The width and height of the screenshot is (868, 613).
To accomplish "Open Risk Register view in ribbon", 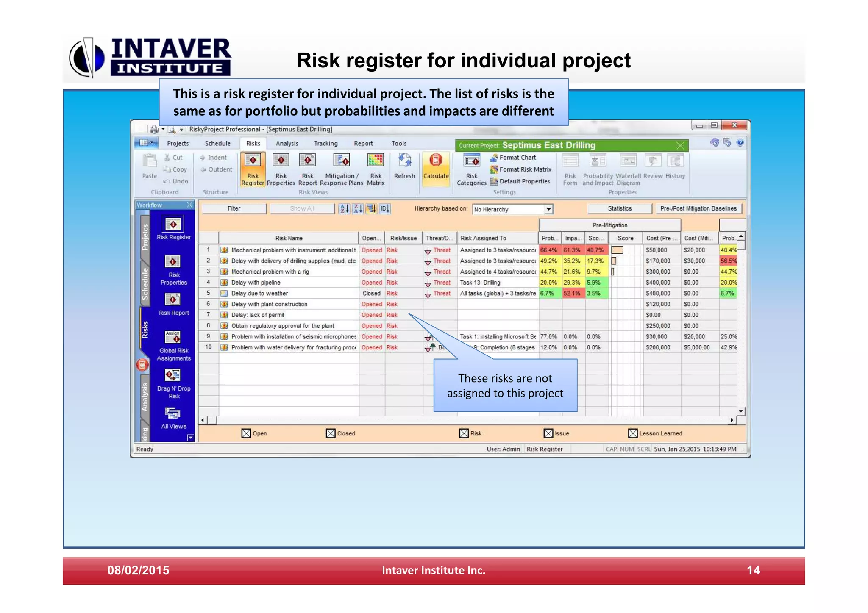I will [253, 169].
